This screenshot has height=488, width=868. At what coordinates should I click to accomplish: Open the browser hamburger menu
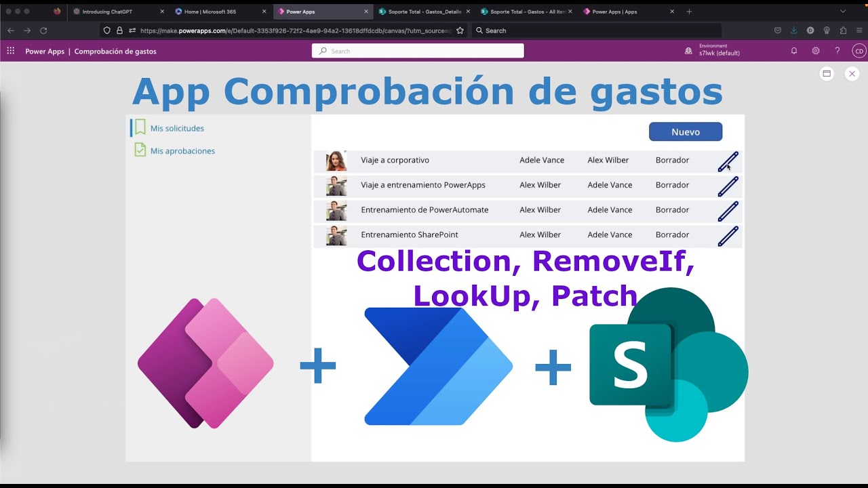tap(859, 30)
